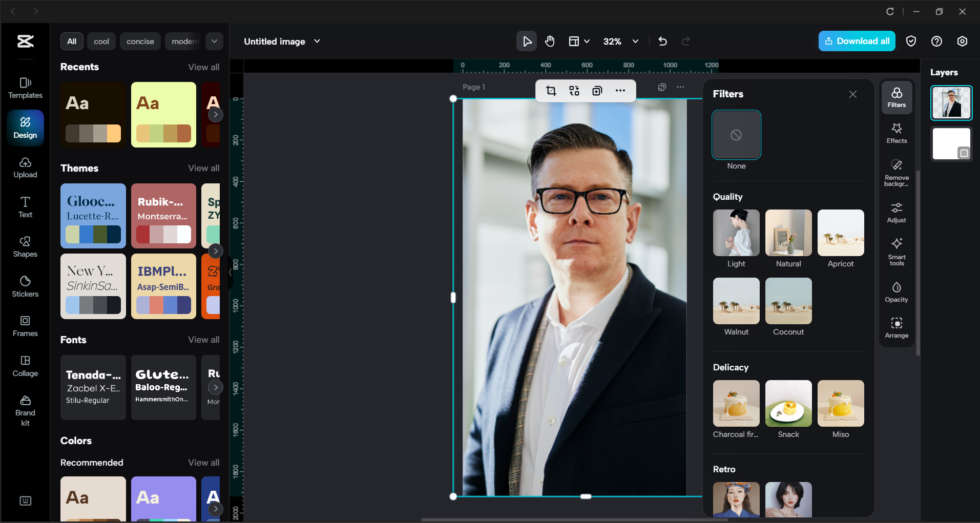Screen dimensions: 980x523
Task: Activate the Crop icon above the image
Action: 551,90
